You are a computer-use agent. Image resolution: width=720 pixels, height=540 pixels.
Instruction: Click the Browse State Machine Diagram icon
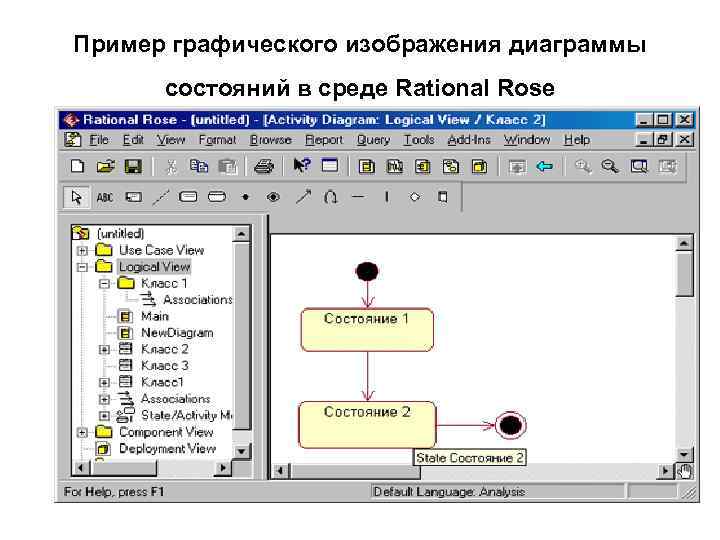click(451, 166)
